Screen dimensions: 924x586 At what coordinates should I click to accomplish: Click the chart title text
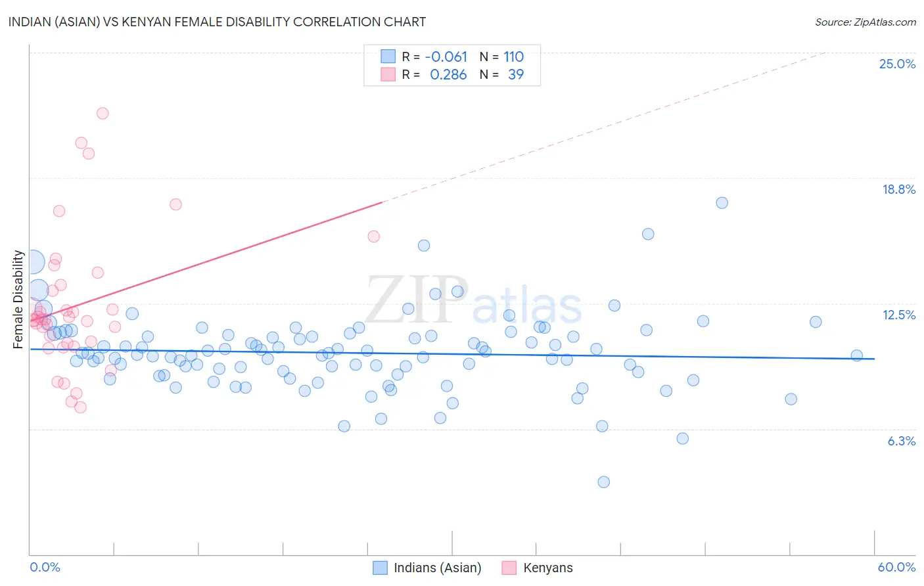click(217, 22)
